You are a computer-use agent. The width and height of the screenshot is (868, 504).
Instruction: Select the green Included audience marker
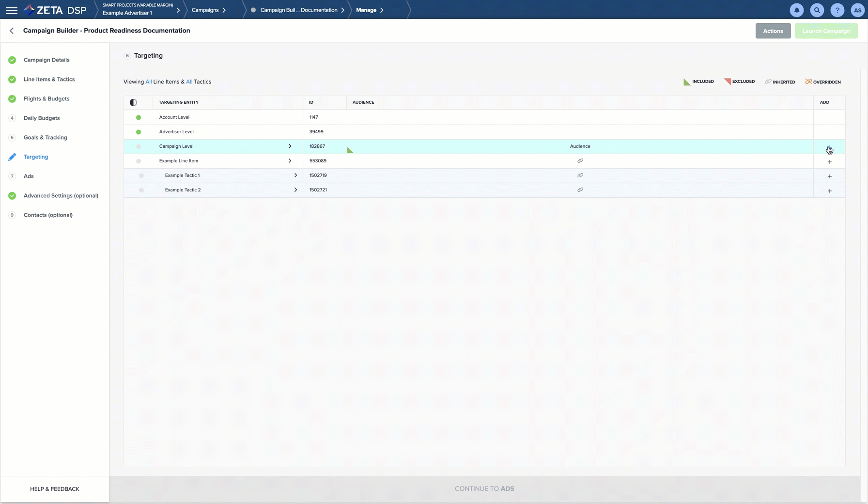tap(350, 151)
